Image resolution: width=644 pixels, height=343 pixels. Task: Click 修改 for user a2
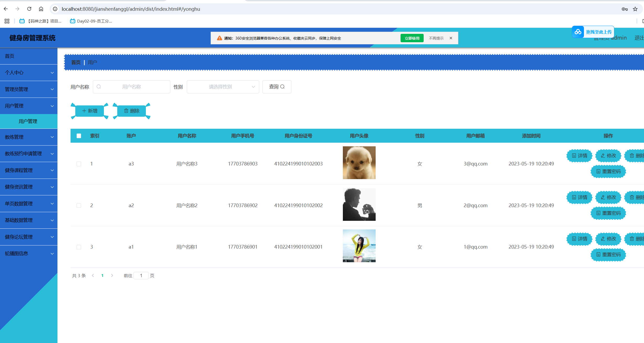click(x=608, y=197)
